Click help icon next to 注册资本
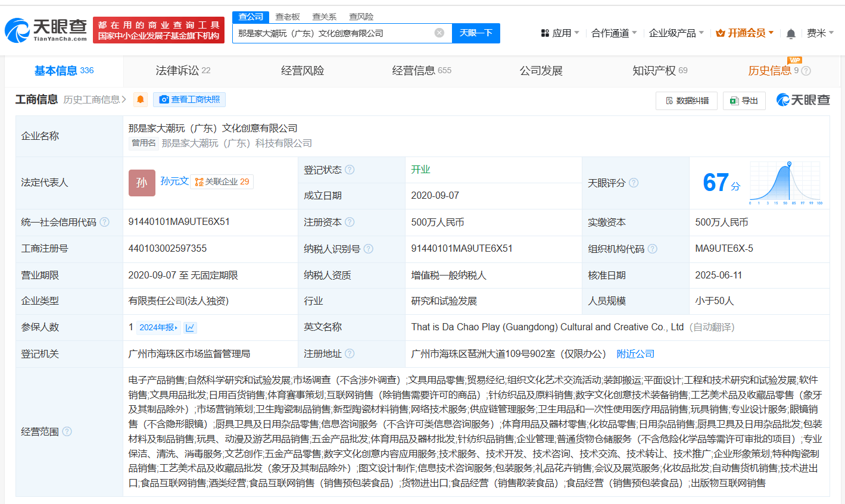The height and width of the screenshot is (504, 845). [350, 222]
